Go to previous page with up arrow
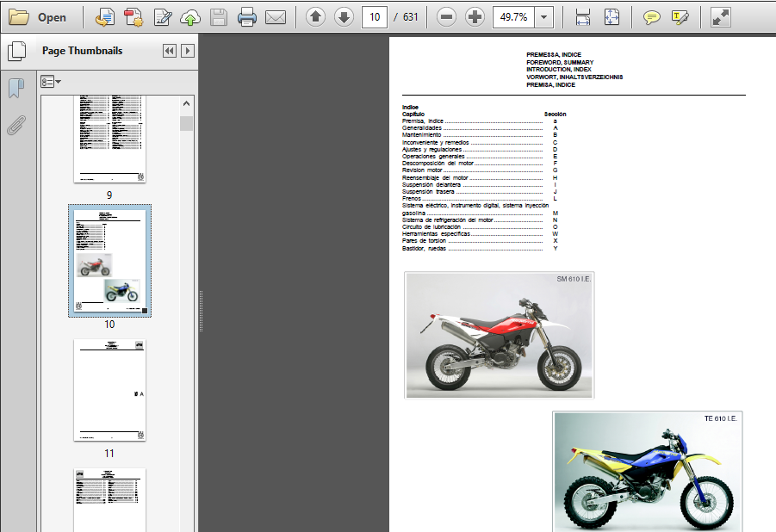776x532 pixels. [315, 17]
